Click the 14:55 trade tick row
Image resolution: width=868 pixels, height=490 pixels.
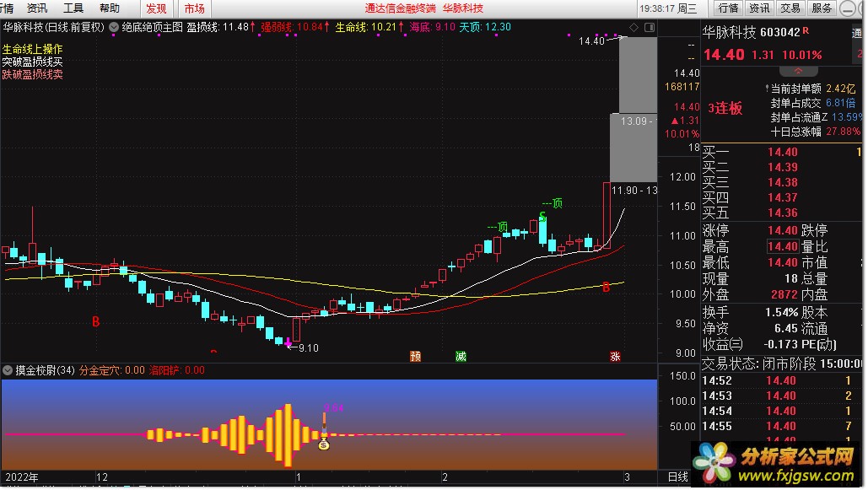point(782,427)
